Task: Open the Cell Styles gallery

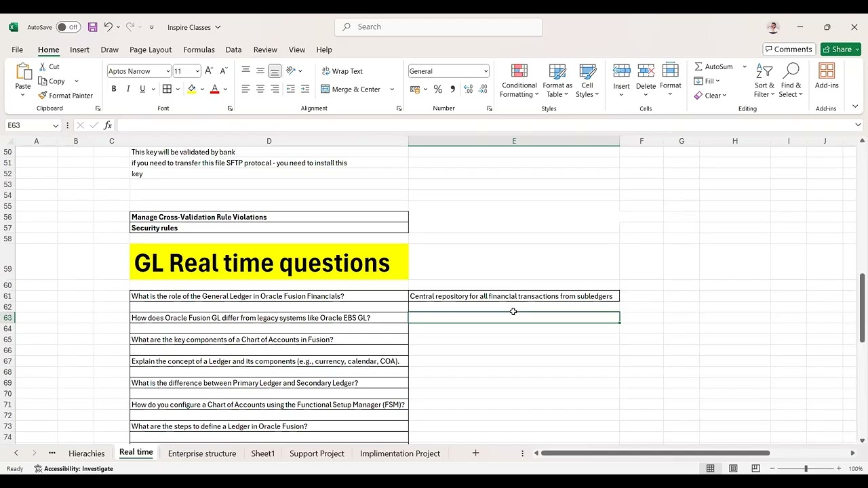Action: tap(587, 81)
